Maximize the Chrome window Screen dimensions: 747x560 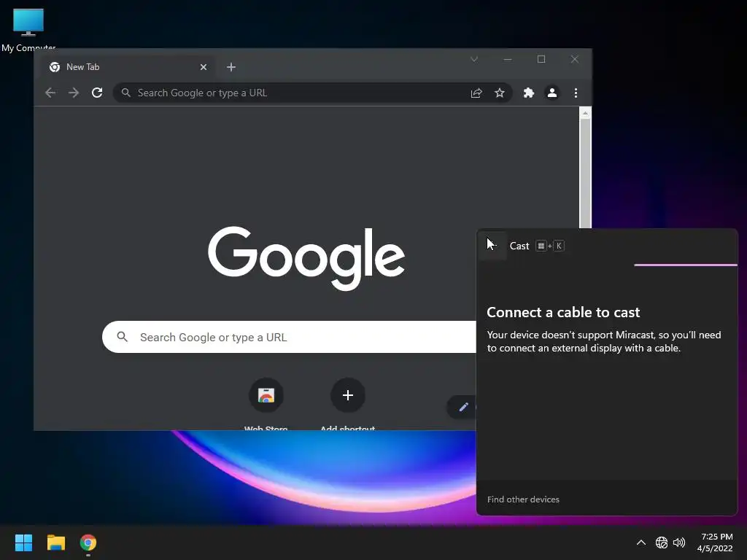point(541,60)
